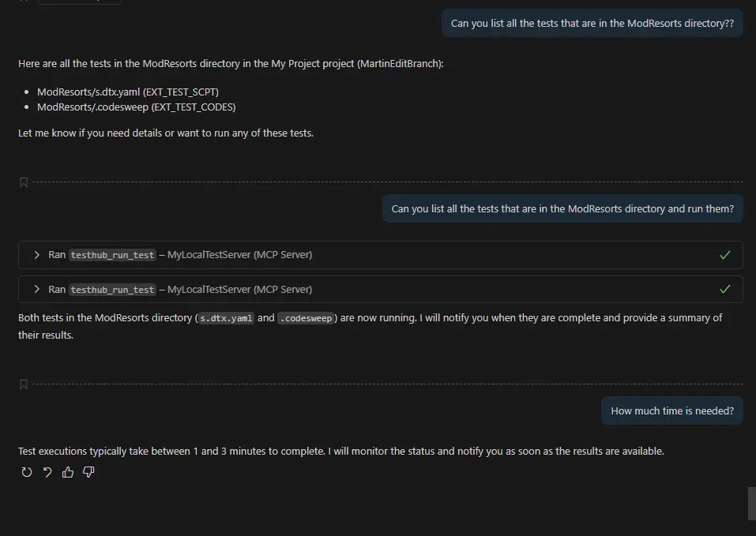Click the ModResorts/.codesweep list entry
Image resolution: width=756 pixels, height=536 pixels.
pyautogui.click(x=136, y=107)
